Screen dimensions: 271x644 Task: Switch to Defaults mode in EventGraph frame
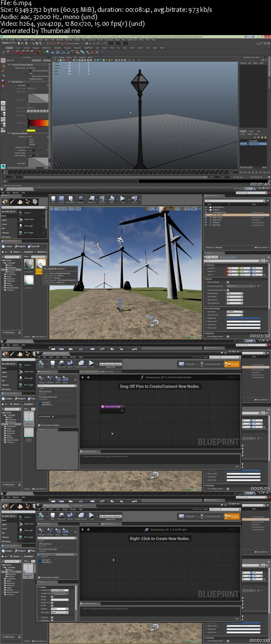coord(187,516)
